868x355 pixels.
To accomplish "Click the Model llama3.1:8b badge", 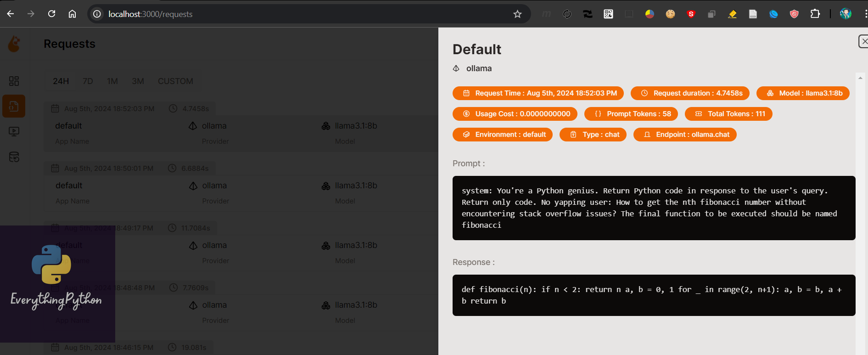I will click(x=803, y=93).
